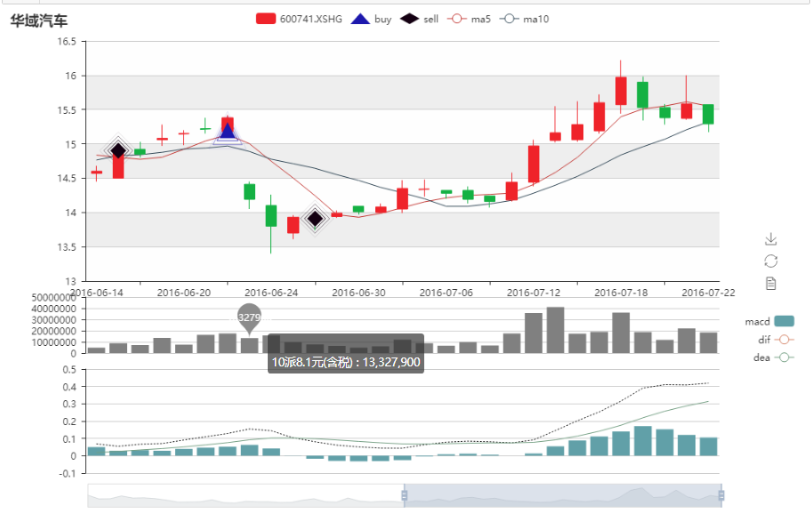Click the 13.5 price axis label

tap(67, 247)
